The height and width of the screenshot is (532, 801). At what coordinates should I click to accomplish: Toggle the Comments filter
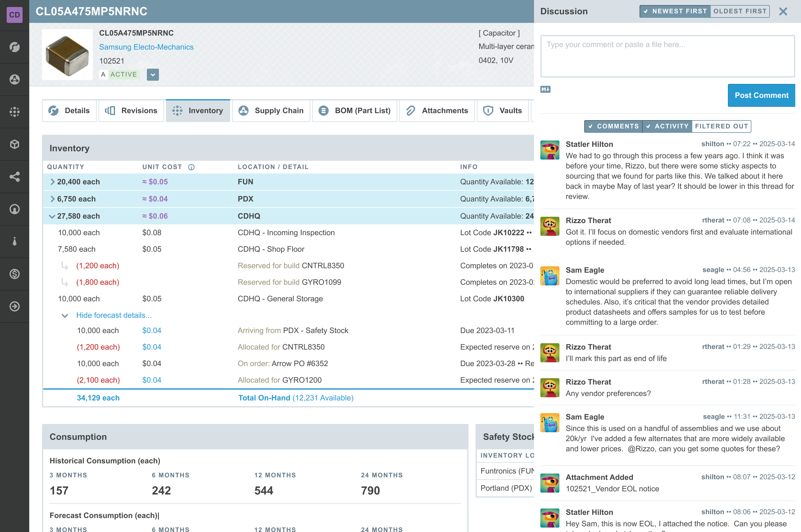click(613, 126)
